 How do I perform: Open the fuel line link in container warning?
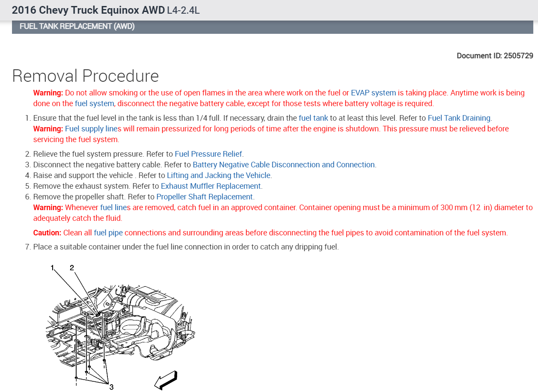[113, 208]
